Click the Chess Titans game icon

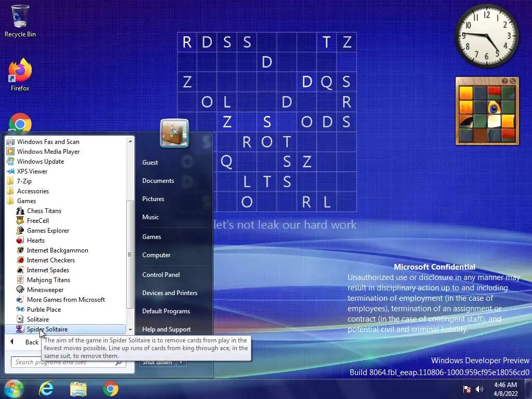tap(20, 211)
